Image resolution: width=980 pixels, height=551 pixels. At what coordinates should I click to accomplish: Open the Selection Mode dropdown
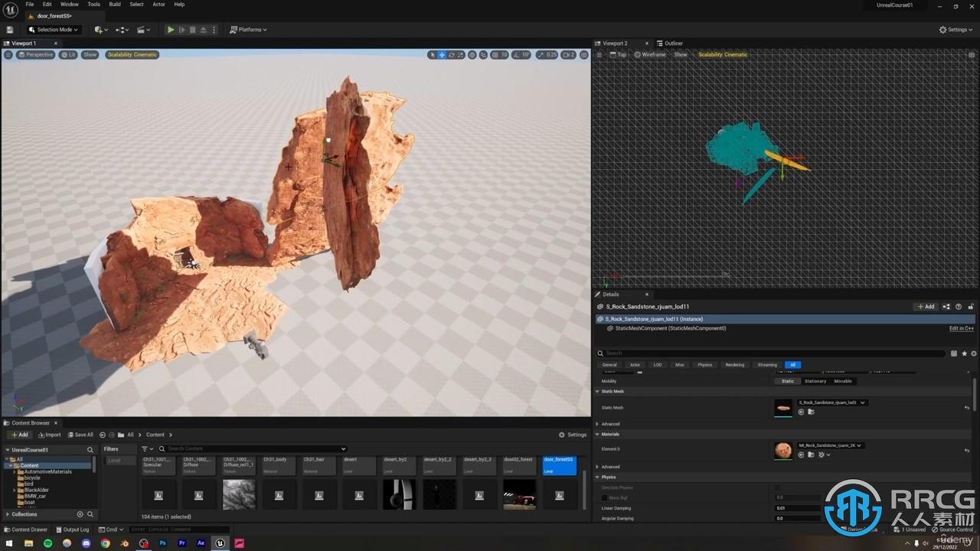pyautogui.click(x=53, y=30)
